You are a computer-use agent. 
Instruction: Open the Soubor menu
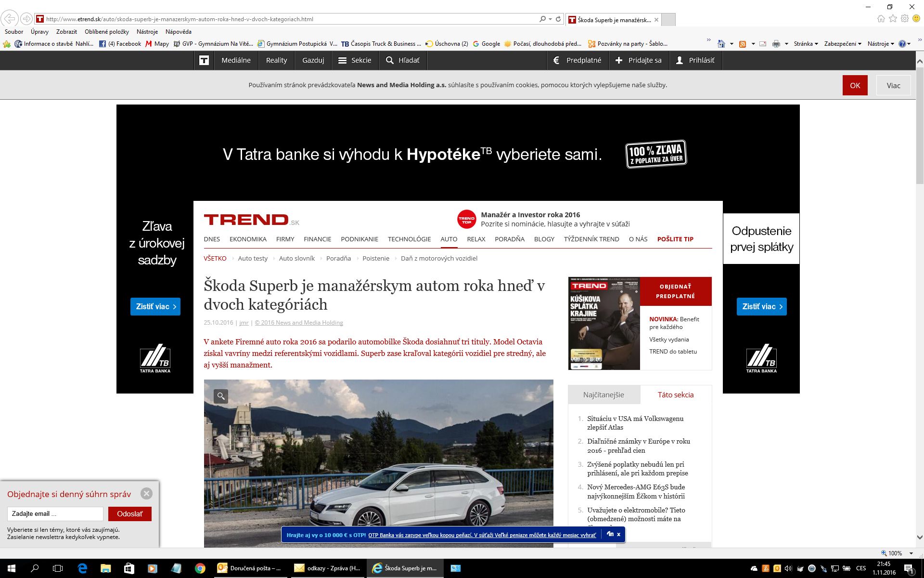[x=14, y=32]
